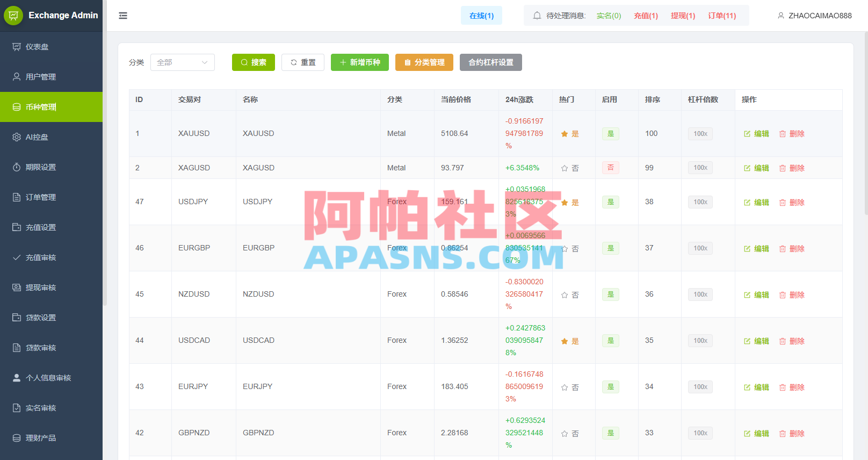This screenshot has width=868, height=460.
Task: Toggle the hot star for NZDUSD
Action: 565,295
